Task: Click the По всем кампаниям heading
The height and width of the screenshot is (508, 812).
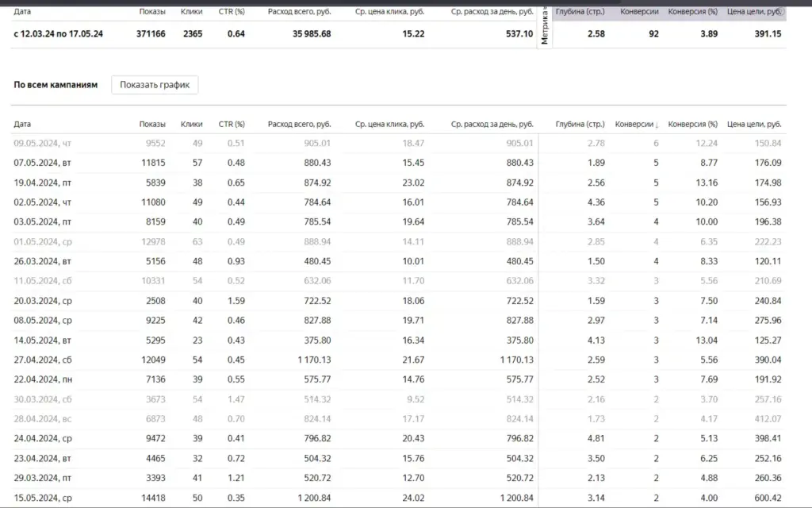Action: coord(56,85)
